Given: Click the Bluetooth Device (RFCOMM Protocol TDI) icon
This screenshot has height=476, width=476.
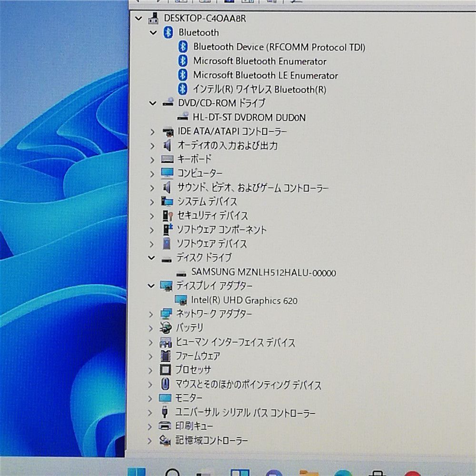Looking at the screenshot, I should pyautogui.click(x=182, y=47).
